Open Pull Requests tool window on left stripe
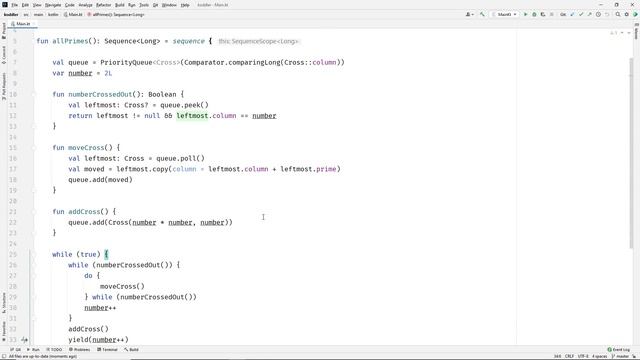 (x=4, y=86)
